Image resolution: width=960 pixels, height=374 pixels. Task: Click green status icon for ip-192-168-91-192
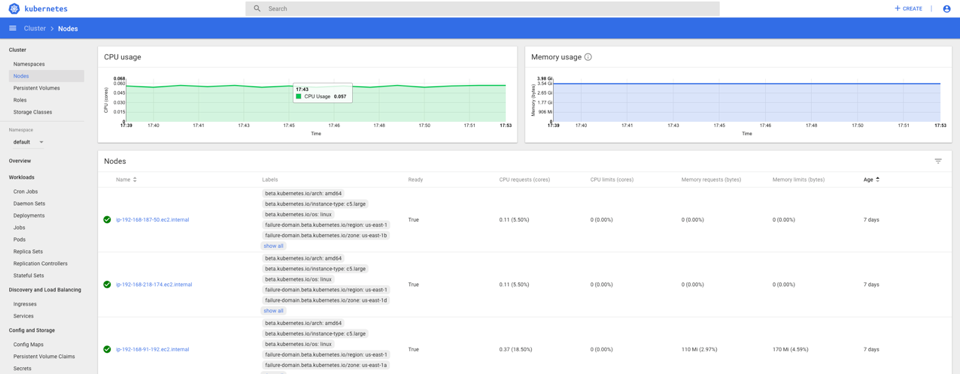tap(107, 350)
